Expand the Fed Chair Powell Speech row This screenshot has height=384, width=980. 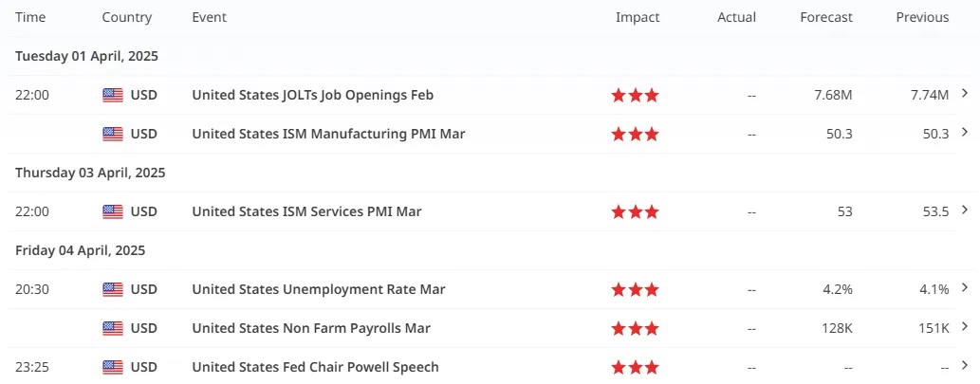tap(965, 366)
